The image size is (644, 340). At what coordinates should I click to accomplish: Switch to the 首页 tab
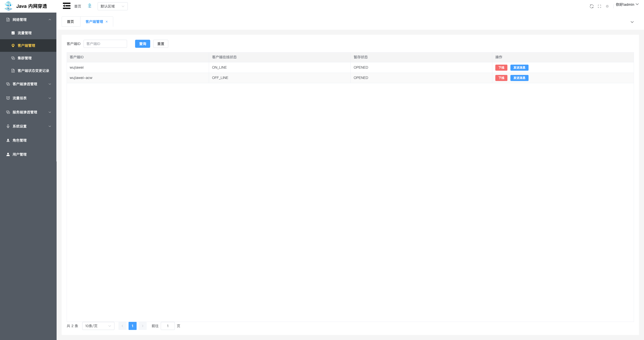point(70,22)
